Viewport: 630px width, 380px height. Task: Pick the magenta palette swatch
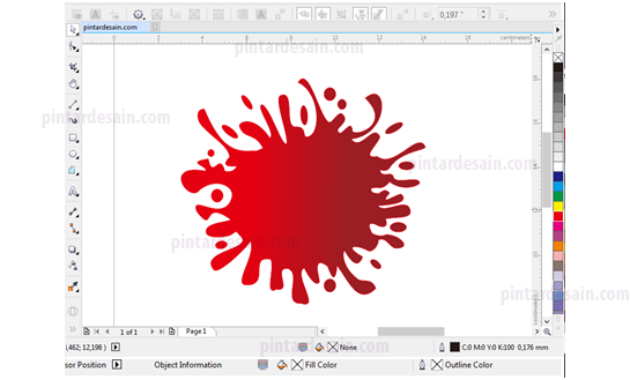pyautogui.click(x=558, y=226)
